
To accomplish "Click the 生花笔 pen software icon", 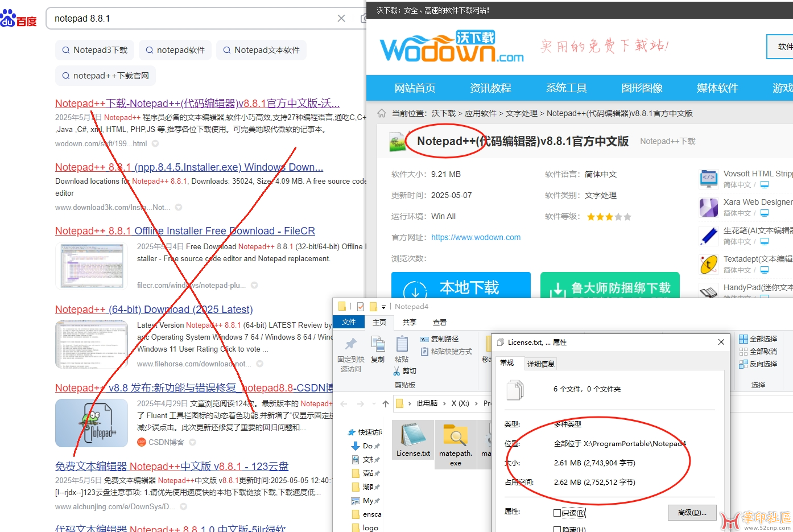I will (708, 236).
